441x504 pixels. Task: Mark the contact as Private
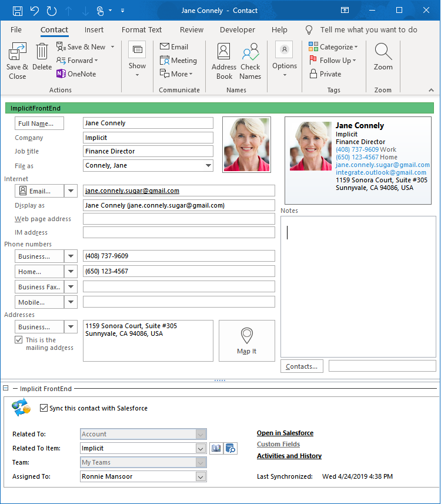point(325,74)
